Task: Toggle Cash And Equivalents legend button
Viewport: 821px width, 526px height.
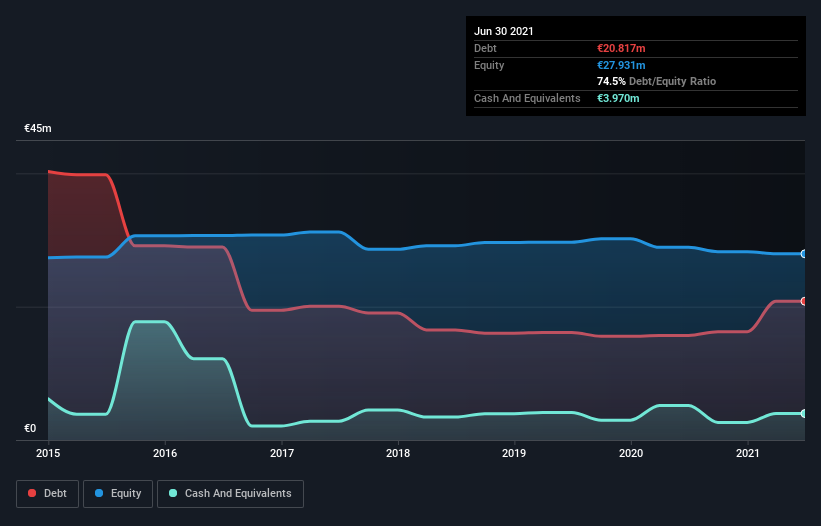Action: 230,494
